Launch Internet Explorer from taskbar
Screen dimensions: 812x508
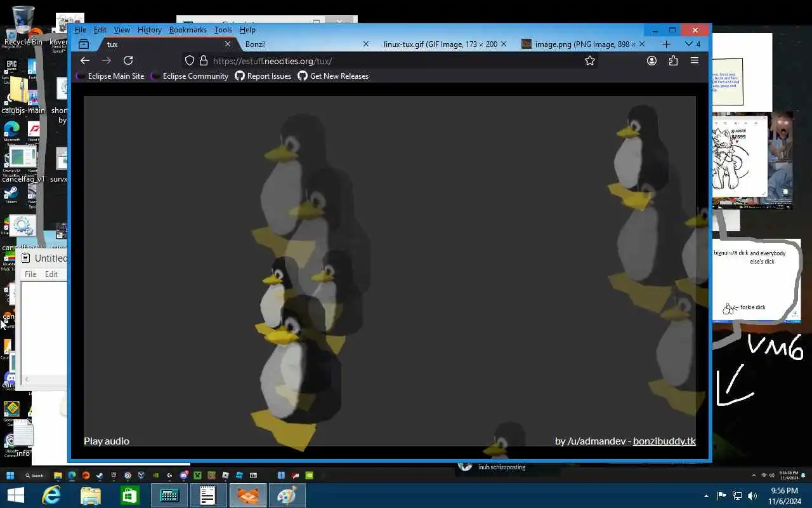[51, 495]
